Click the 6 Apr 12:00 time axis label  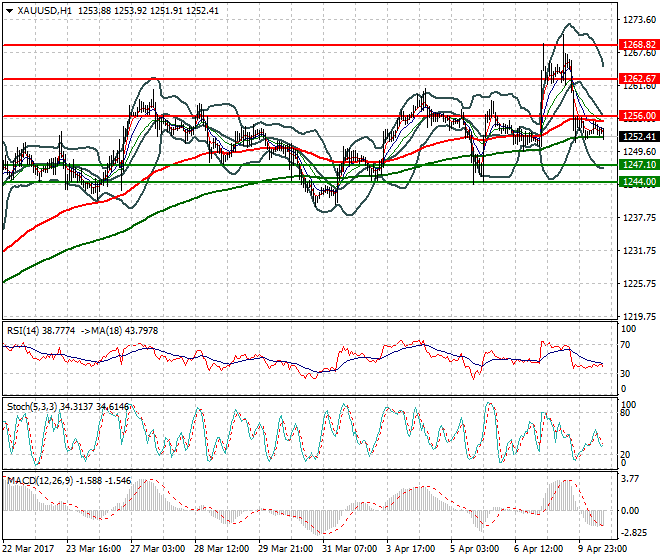click(538, 549)
